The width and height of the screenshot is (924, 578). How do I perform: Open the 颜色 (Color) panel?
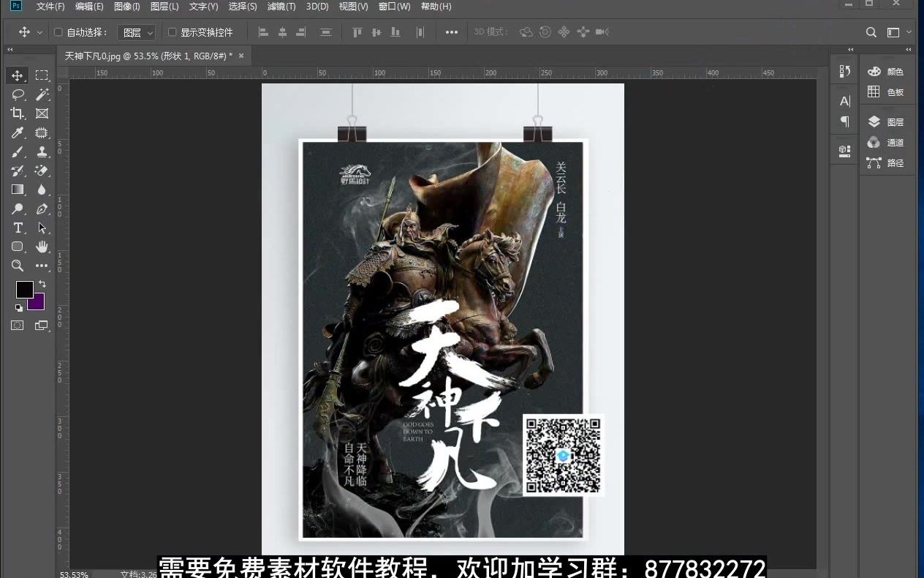893,71
